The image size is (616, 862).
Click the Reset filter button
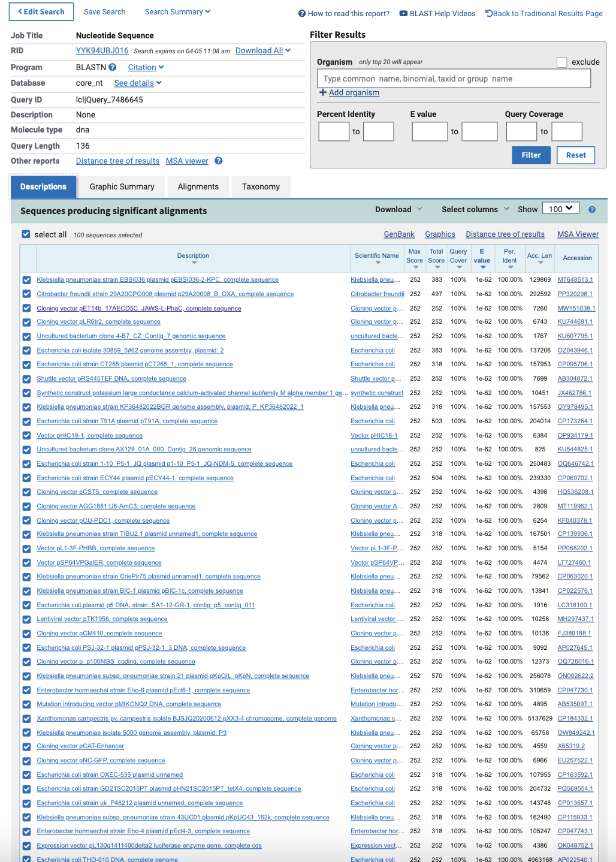576,155
